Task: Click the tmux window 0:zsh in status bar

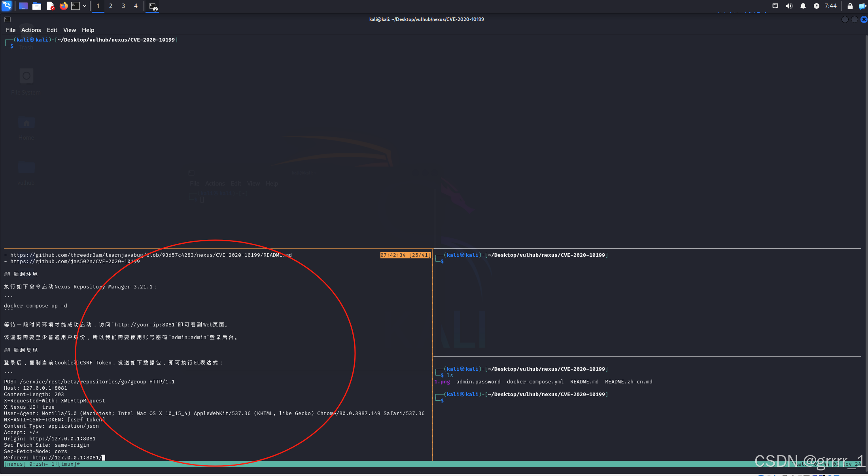Action: pos(38,464)
